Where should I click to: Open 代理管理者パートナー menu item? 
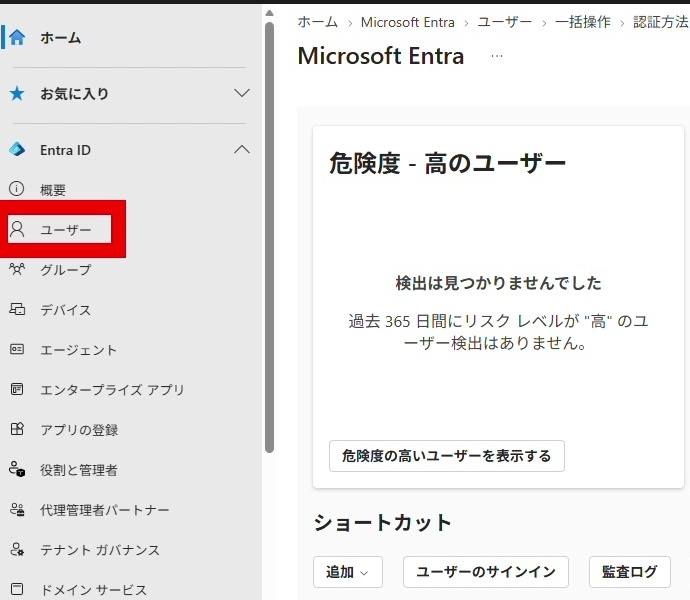pyautogui.click(x=104, y=510)
